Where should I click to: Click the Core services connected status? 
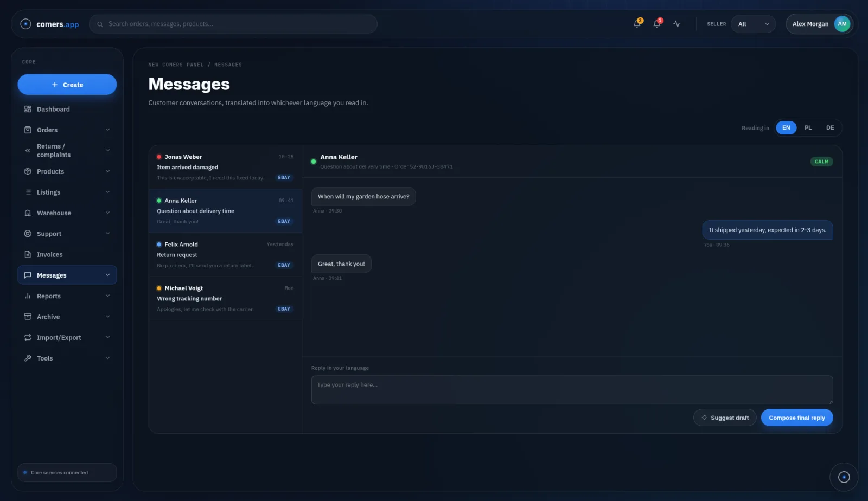click(67, 472)
